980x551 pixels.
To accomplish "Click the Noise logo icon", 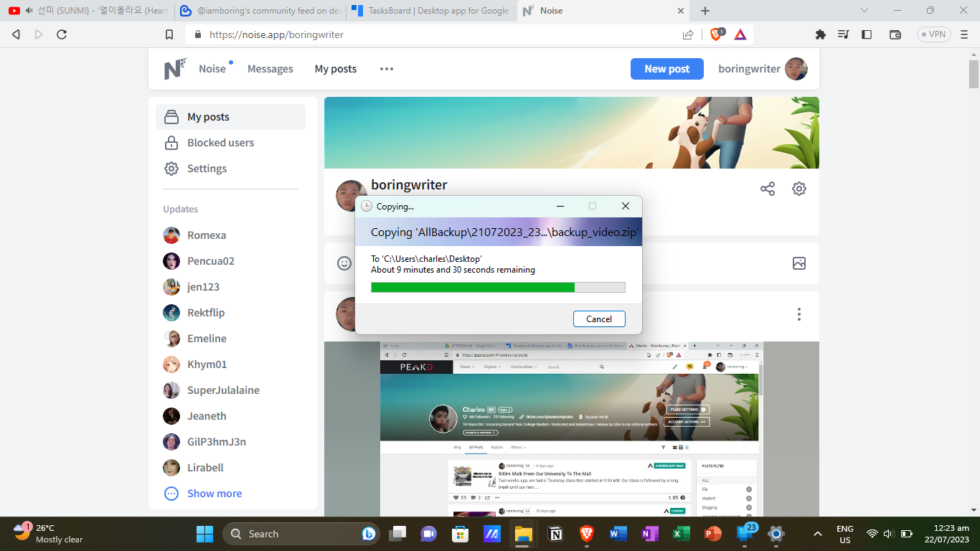I will (x=175, y=69).
